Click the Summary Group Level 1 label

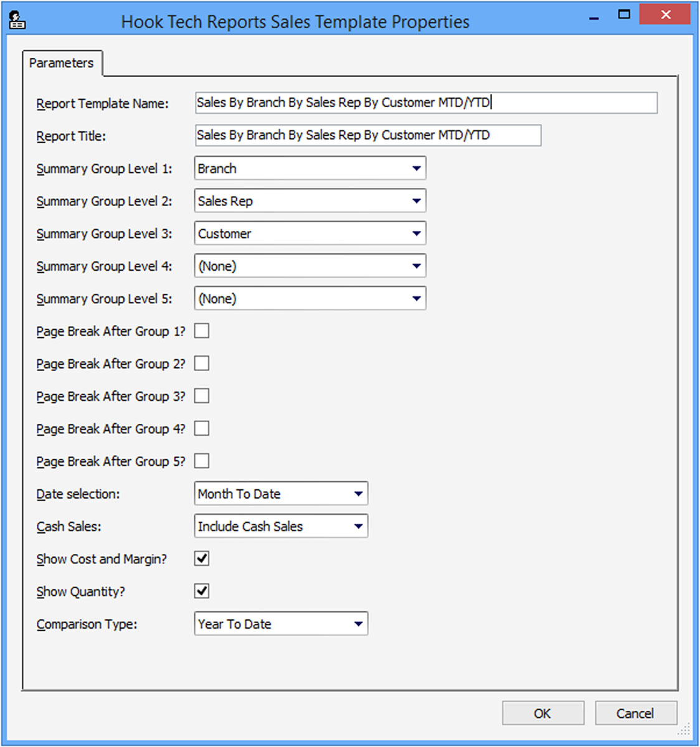point(104,169)
